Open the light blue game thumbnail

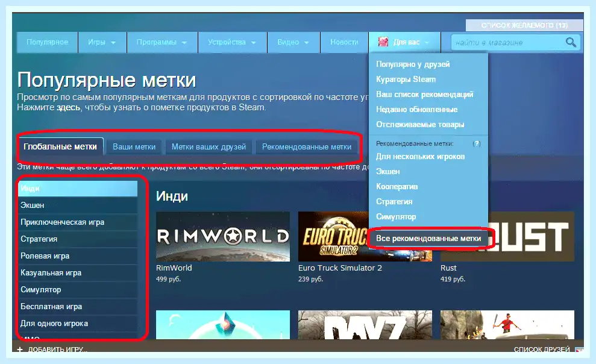click(223, 325)
